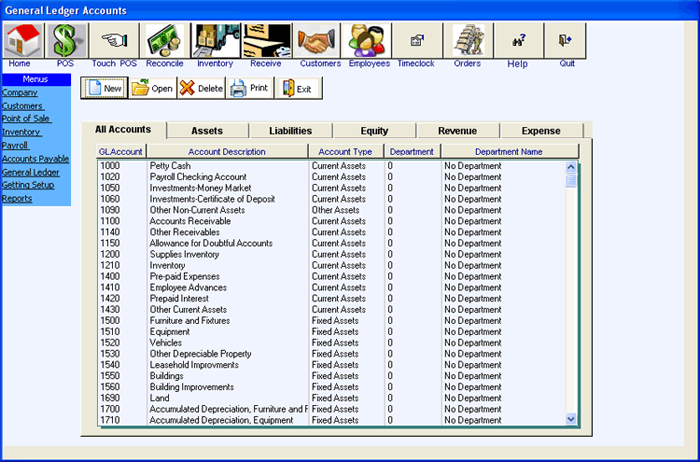Select the Supplies Inventory row
This screenshot has height=462, width=700.
click(x=331, y=254)
